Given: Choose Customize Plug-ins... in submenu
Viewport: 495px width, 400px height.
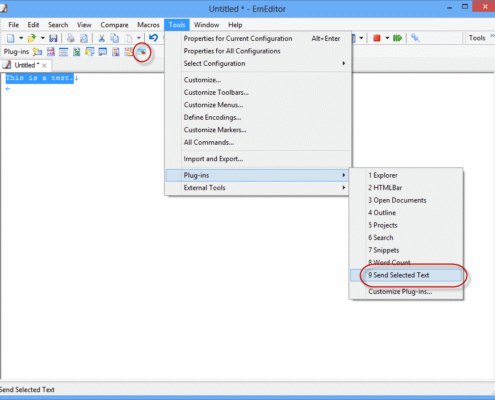Looking at the screenshot, I should coord(406,292).
